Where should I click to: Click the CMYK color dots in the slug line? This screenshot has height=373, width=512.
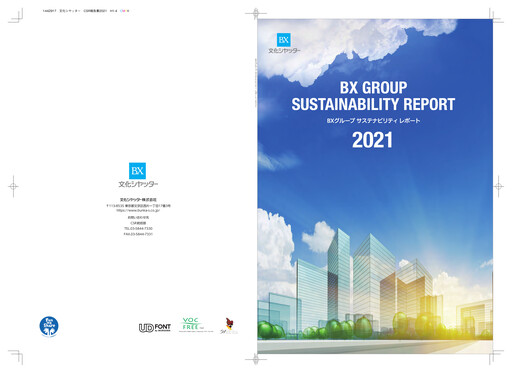124,11
